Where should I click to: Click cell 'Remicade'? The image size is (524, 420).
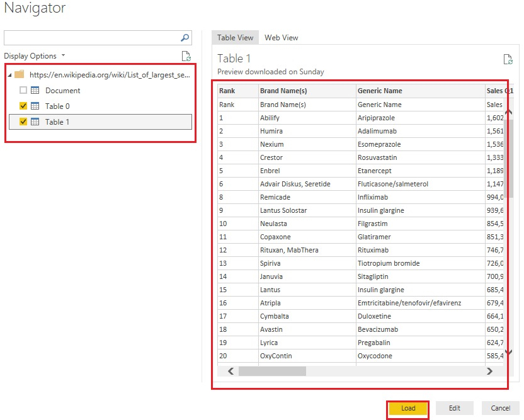[307, 197]
